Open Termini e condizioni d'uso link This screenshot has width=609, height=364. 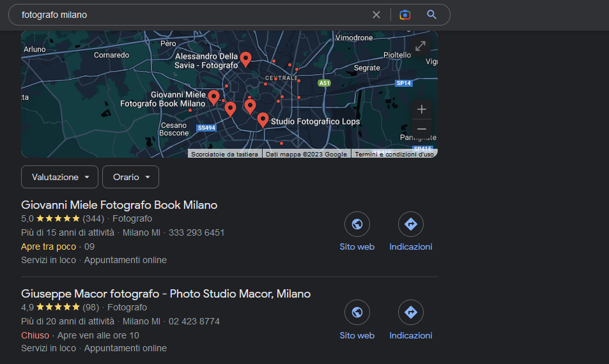[x=394, y=154]
